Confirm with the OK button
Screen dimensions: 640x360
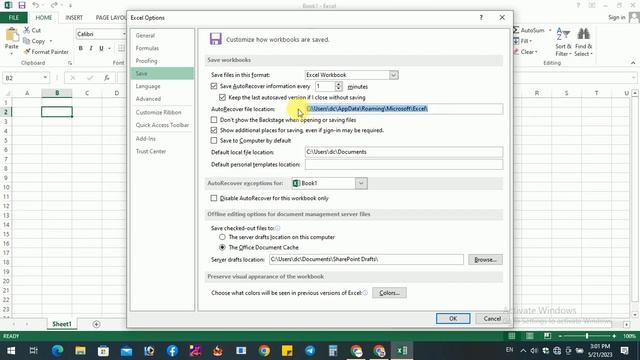(x=453, y=318)
